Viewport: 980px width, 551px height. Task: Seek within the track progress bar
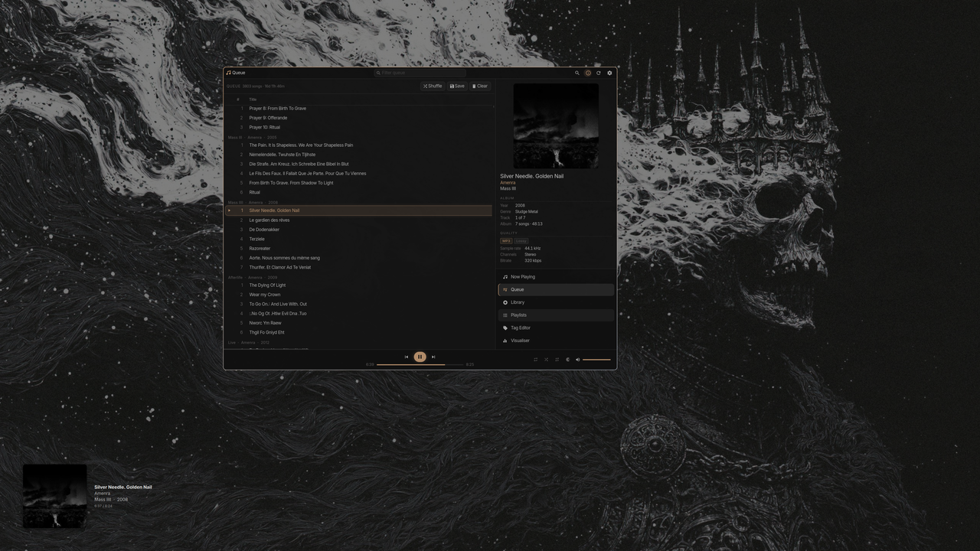click(x=420, y=364)
